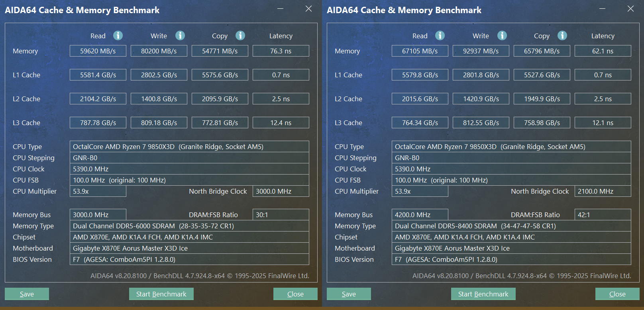Select the 92937 MB/s memory write field
Image resolution: width=644 pixels, height=310 pixels.
pyautogui.click(x=481, y=51)
